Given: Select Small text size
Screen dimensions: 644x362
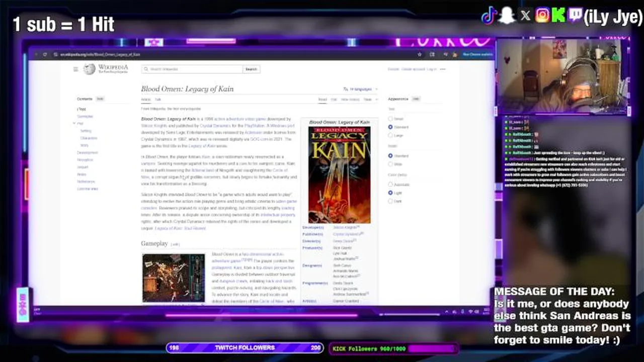Looking at the screenshot, I should pos(390,119).
